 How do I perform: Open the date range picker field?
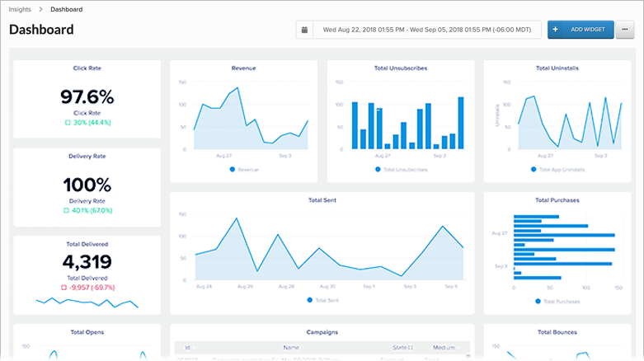coord(427,30)
